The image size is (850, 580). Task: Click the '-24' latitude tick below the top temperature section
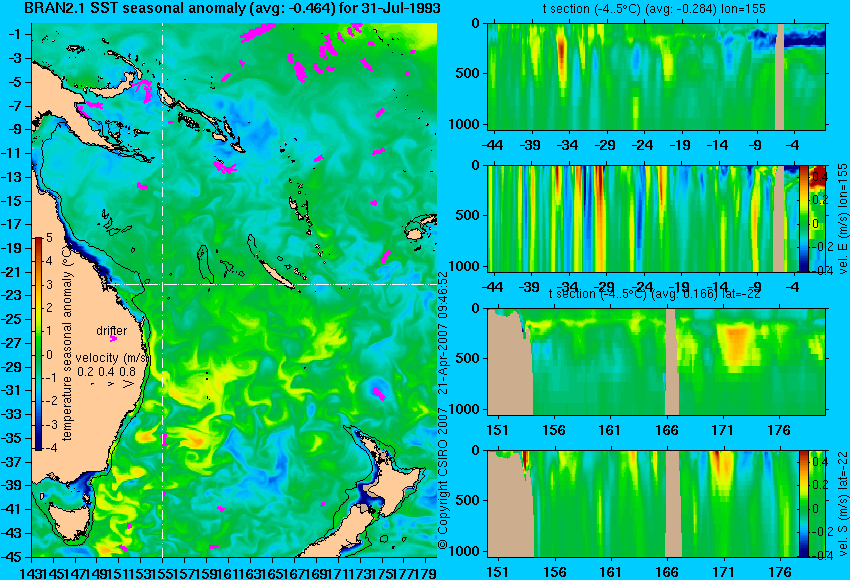[642, 145]
